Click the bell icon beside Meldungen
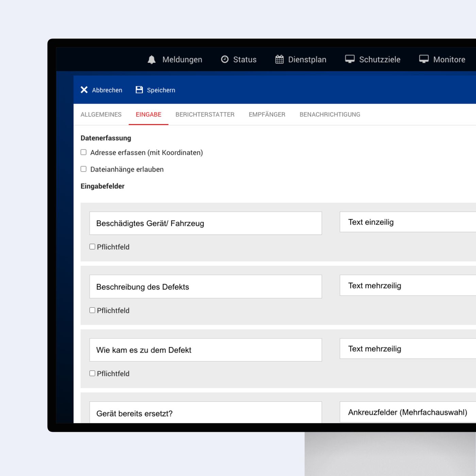This screenshot has height=476, width=476. tap(152, 60)
